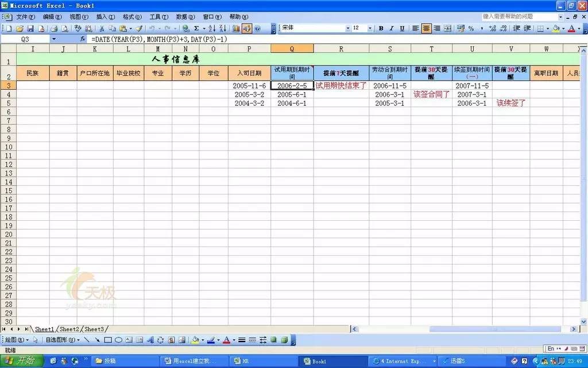Toggle Center alignment button

pyautogui.click(x=426, y=28)
